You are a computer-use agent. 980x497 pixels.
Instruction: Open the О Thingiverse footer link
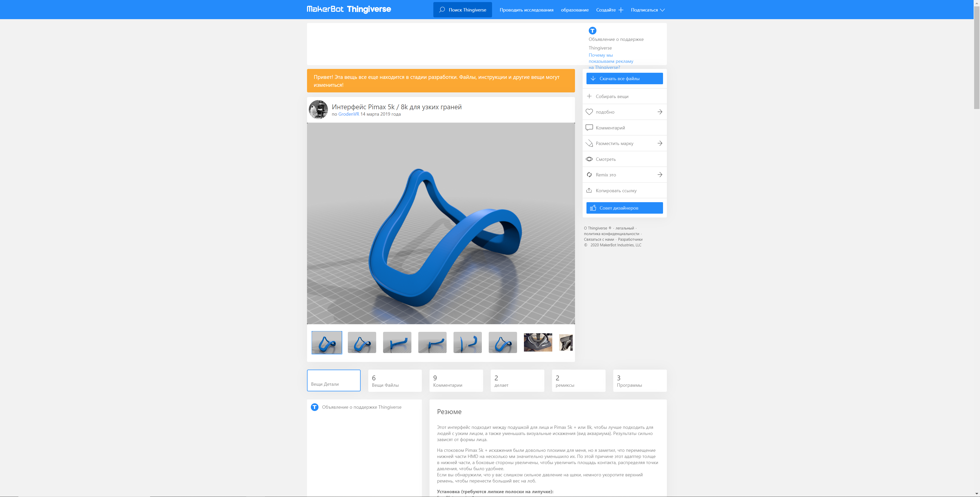tap(597, 228)
